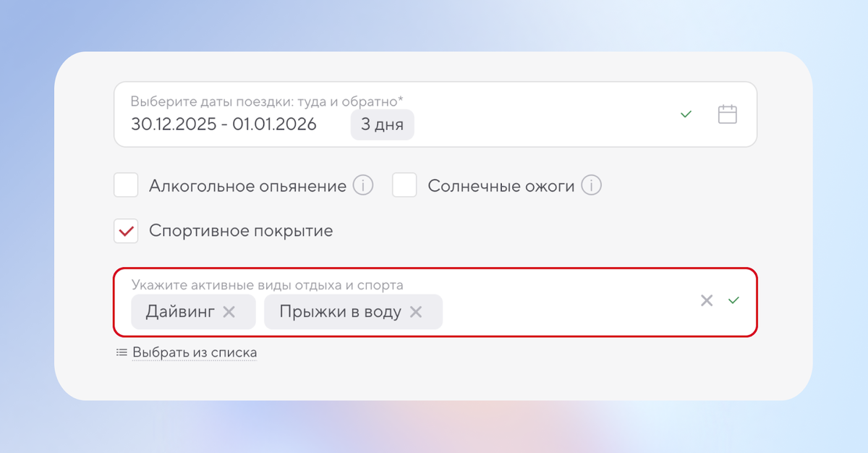View info about Солнечные ожоги
868x453 pixels.
tap(592, 185)
